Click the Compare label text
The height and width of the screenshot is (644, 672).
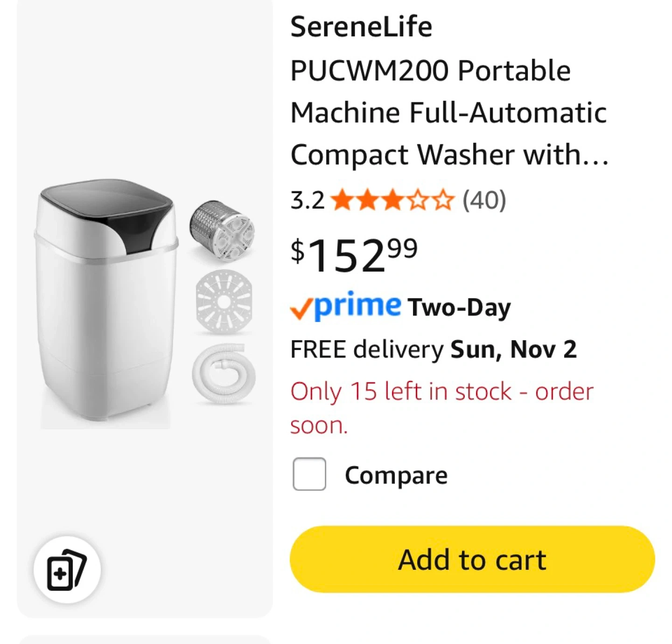[396, 475]
